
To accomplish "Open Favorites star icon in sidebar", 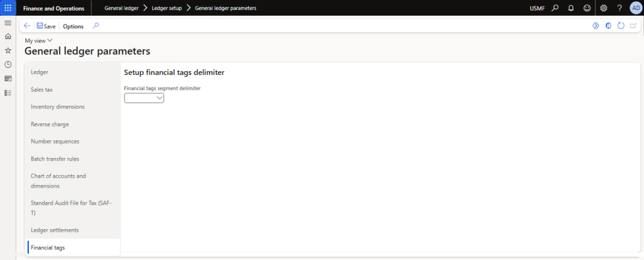I will pyautogui.click(x=8, y=50).
